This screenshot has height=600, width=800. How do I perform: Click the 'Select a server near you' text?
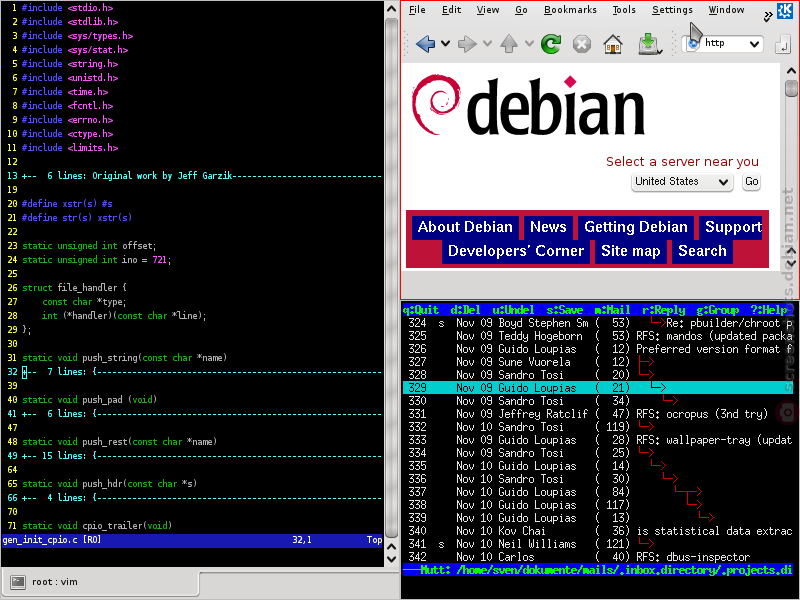click(x=682, y=162)
